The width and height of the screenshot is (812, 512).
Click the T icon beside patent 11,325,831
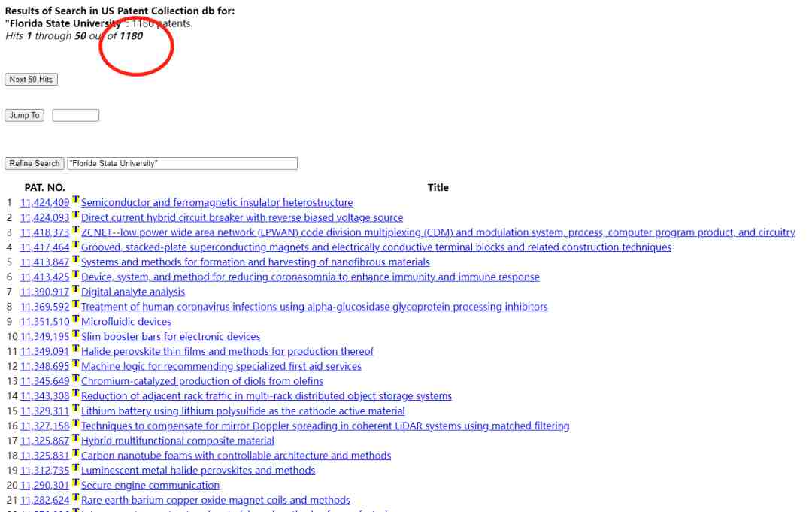pyautogui.click(x=76, y=453)
